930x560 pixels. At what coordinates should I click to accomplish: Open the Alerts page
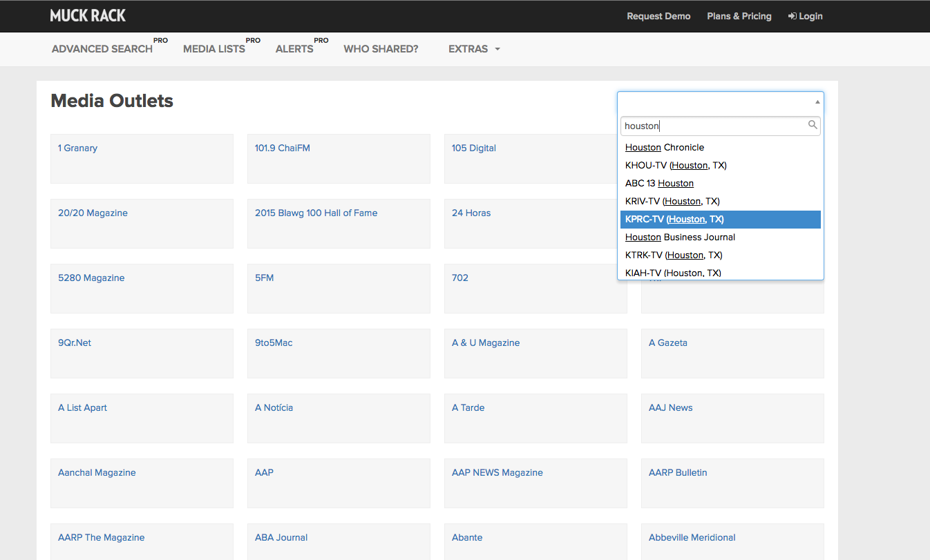click(294, 49)
